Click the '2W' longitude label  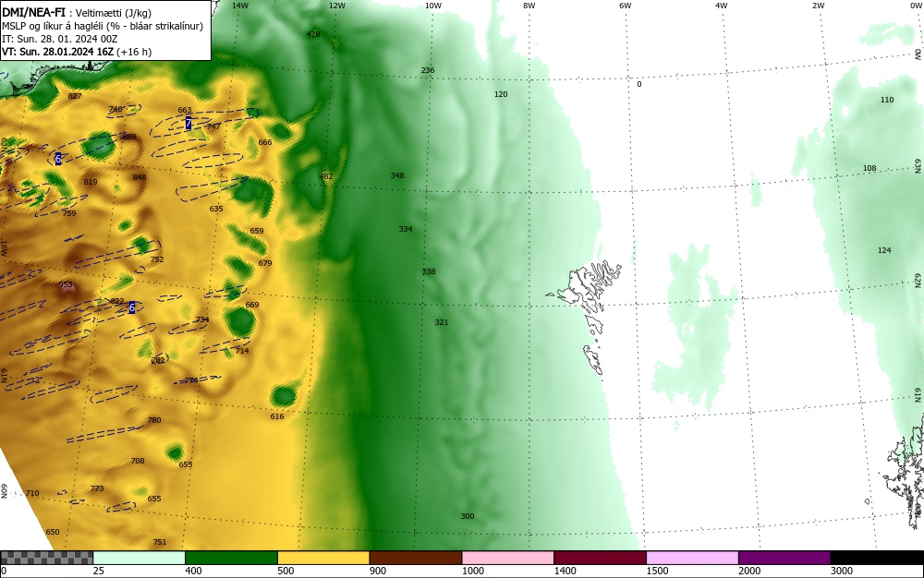point(818,6)
